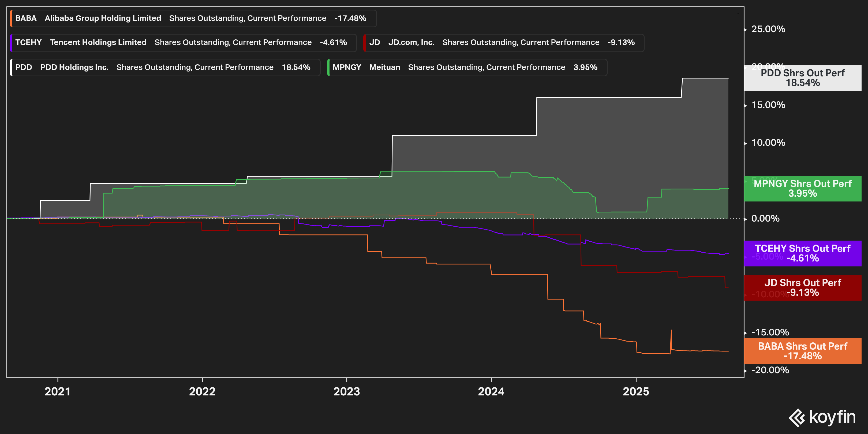Click the MPNGY Meituan legend entry
This screenshot has height=434, width=868.
click(x=467, y=68)
